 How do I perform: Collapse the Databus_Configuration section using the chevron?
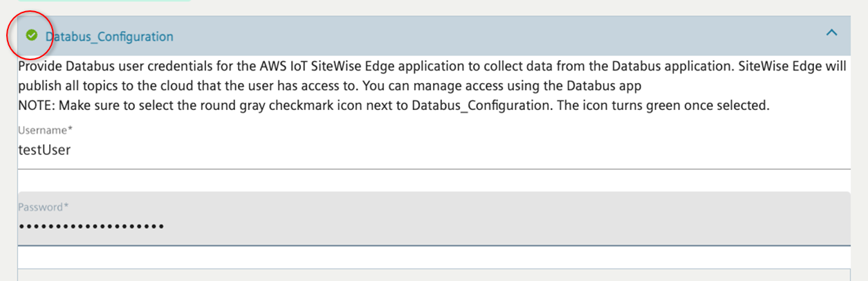(x=831, y=35)
